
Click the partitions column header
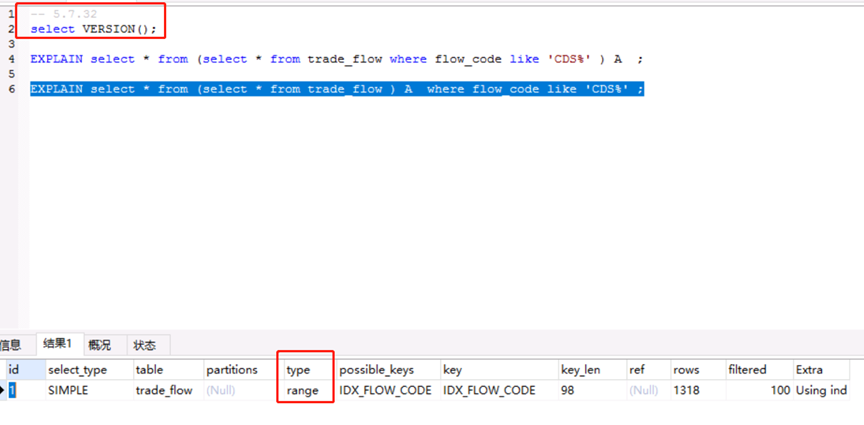pos(242,370)
